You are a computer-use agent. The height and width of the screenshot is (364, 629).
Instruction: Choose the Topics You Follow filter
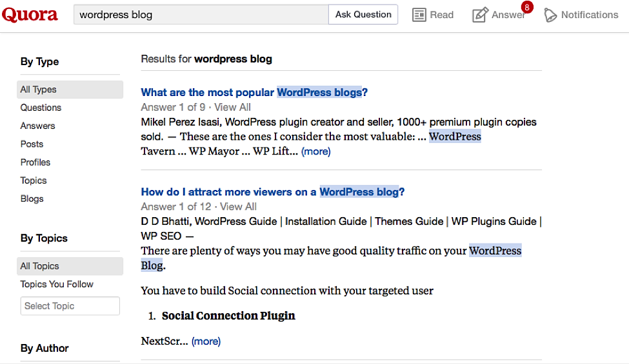[x=57, y=284]
